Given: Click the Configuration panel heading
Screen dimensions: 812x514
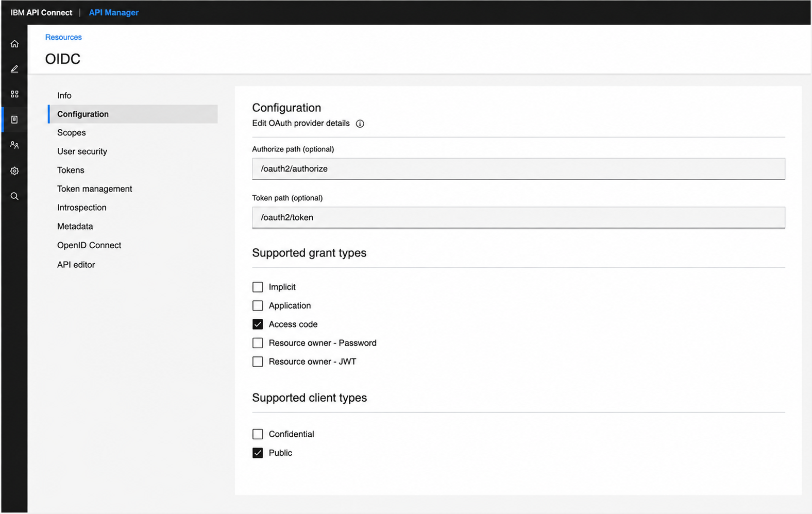Looking at the screenshot, I should point(286,108).
